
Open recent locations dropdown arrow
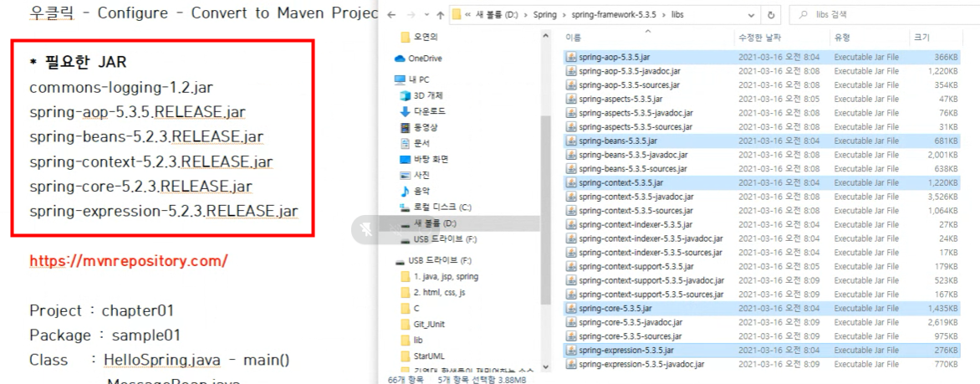[426, 14]
